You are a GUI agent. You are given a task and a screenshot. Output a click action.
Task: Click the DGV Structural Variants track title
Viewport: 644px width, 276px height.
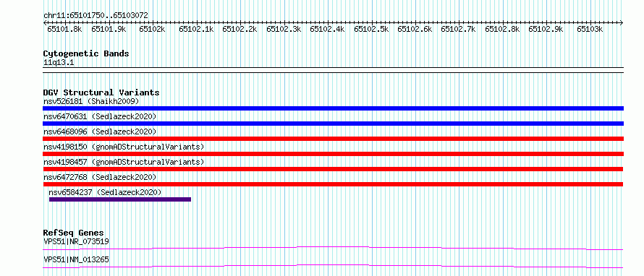tap(101, 92)
